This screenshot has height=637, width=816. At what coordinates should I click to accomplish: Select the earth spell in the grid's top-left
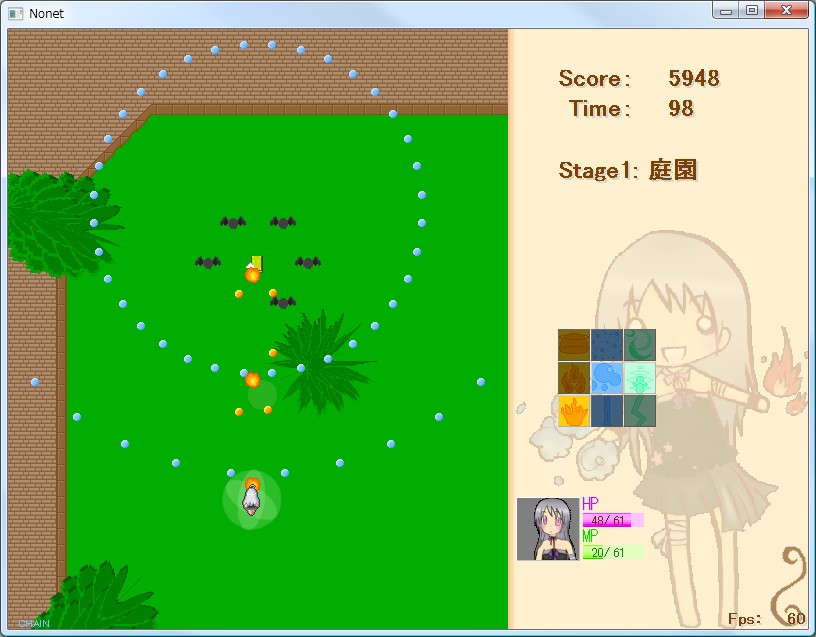(573, 345)
